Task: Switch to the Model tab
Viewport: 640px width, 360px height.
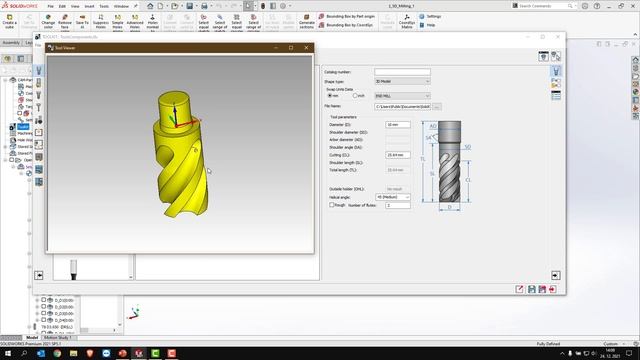Action: [x=32, y=338]
